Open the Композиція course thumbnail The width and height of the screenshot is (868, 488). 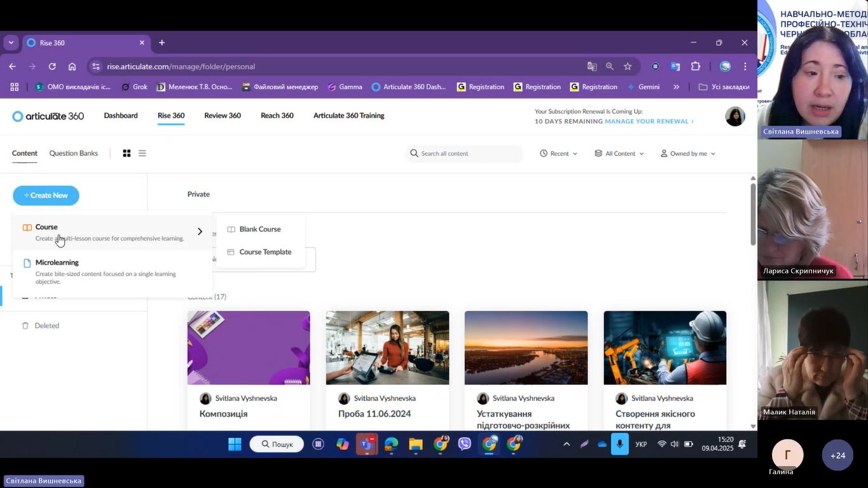(249, 347)
